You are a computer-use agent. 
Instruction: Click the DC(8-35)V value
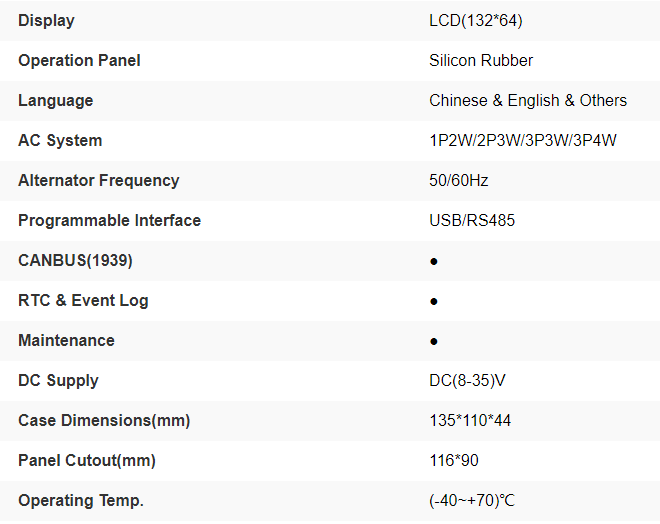(470, 380)
